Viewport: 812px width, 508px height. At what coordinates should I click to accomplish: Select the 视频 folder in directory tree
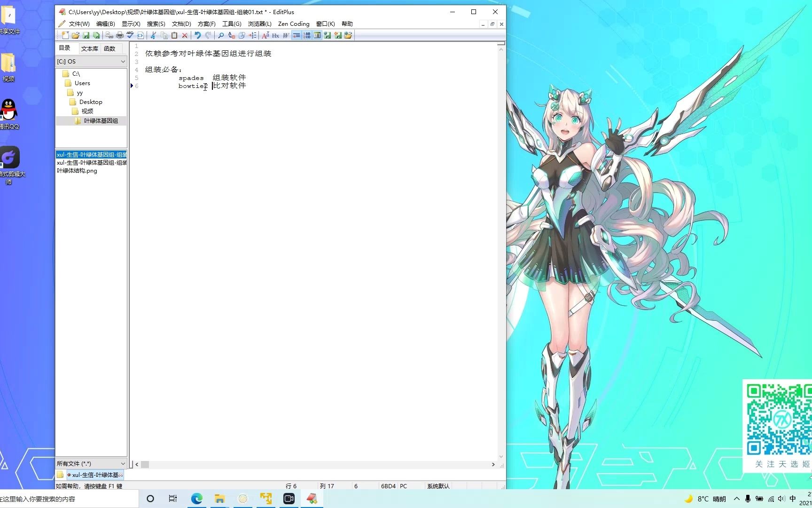click(x=83, y=111)
